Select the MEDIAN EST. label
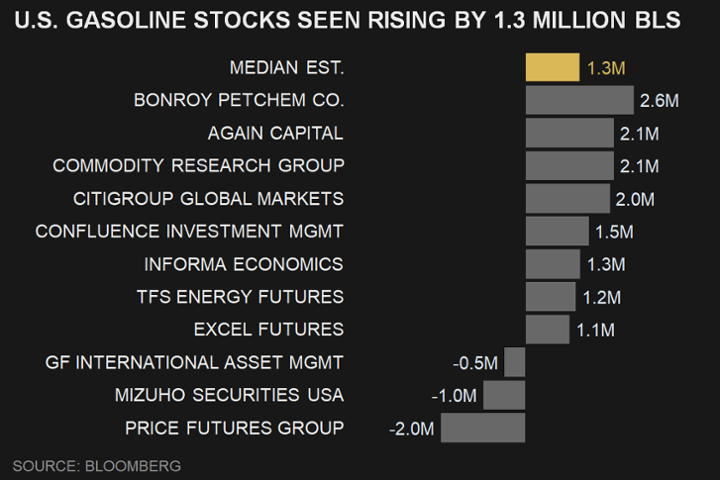Viewport: 720px width, 480px height. [x=286, y=68]
